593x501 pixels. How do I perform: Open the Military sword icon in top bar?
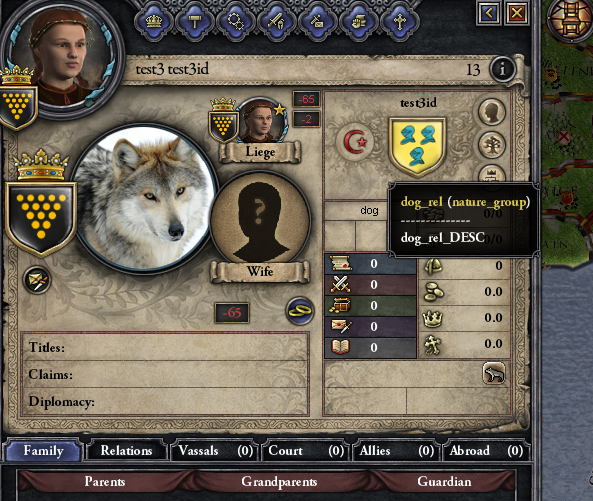276,21
